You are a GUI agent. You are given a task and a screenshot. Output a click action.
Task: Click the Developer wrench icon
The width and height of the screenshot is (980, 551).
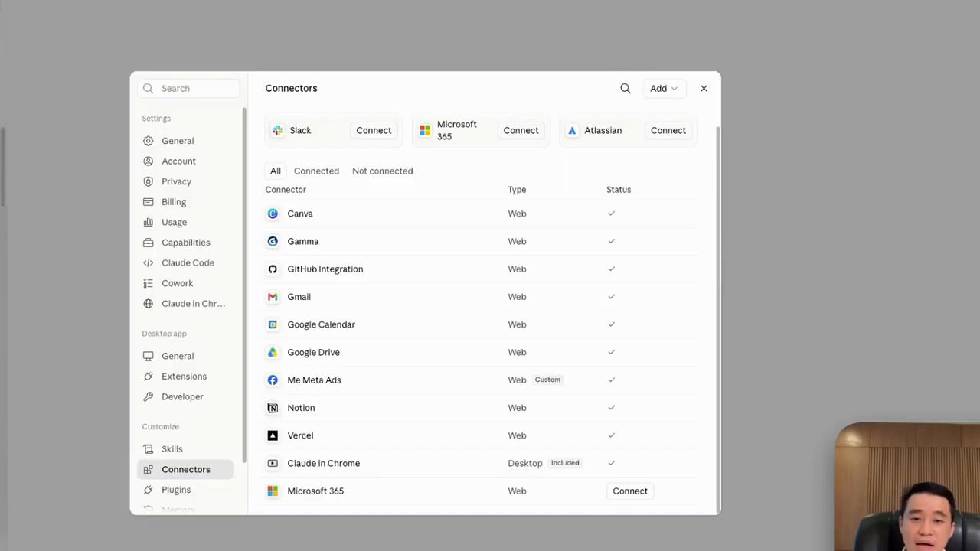coord(149,397)
